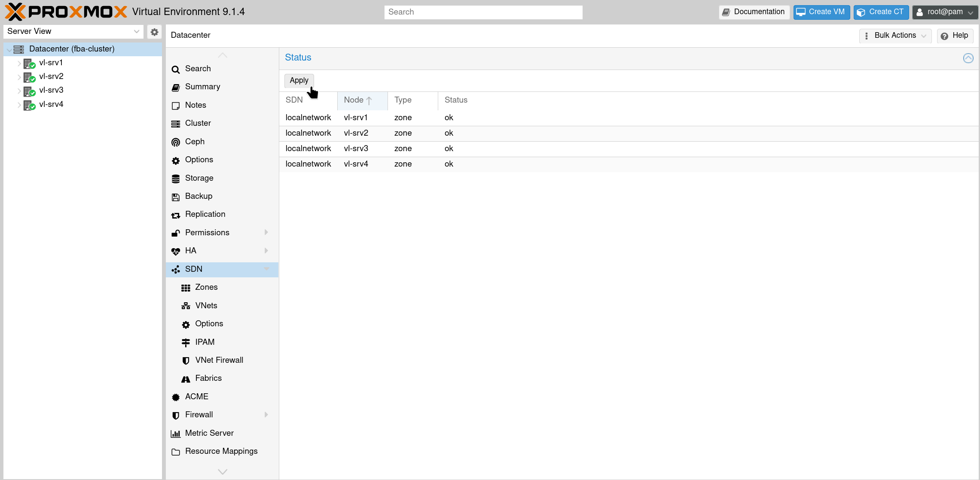
Task: Collapse the Datacenter tree node
Action: pyautogui.click(x=9, y=49)
